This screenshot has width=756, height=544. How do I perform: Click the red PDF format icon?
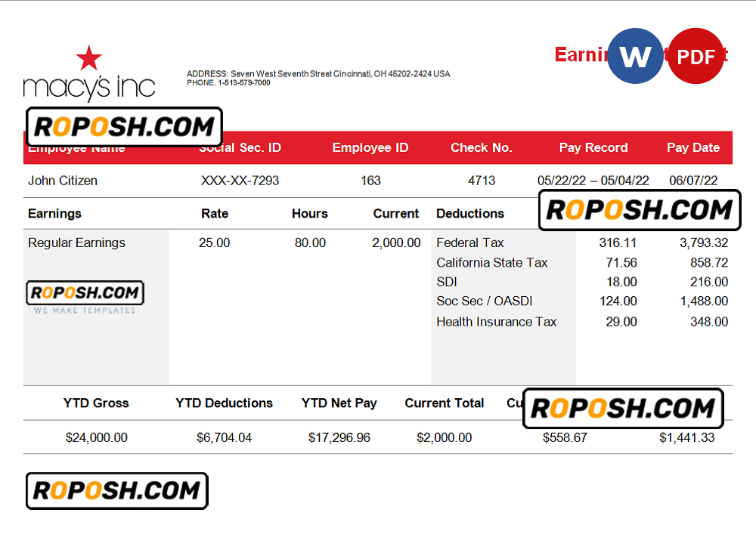[696, 56]
